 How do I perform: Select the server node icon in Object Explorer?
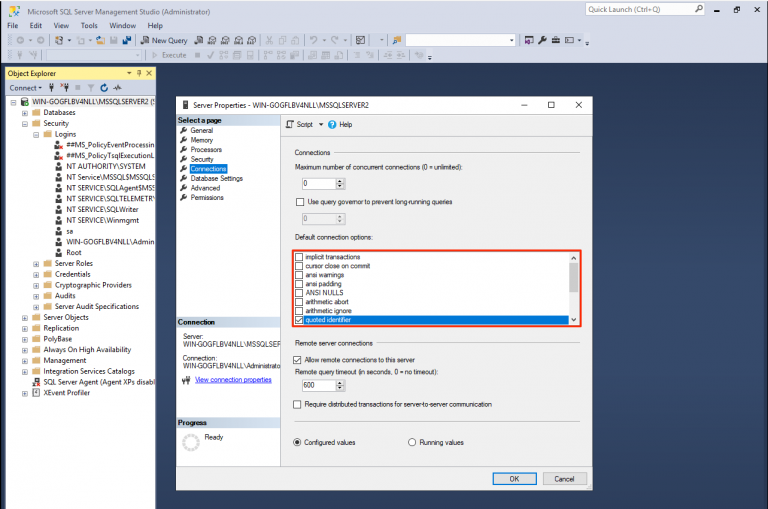(24, 102)
